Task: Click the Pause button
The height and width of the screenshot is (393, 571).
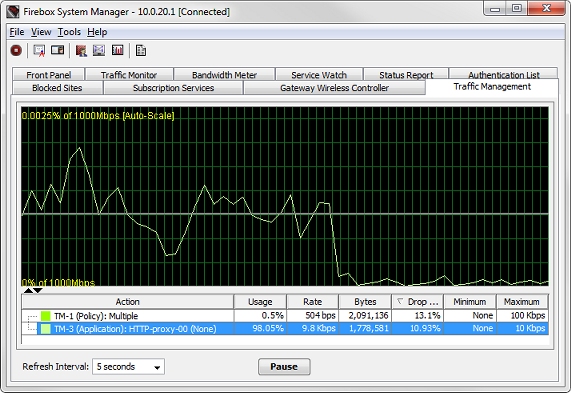Action: [284, 366]
